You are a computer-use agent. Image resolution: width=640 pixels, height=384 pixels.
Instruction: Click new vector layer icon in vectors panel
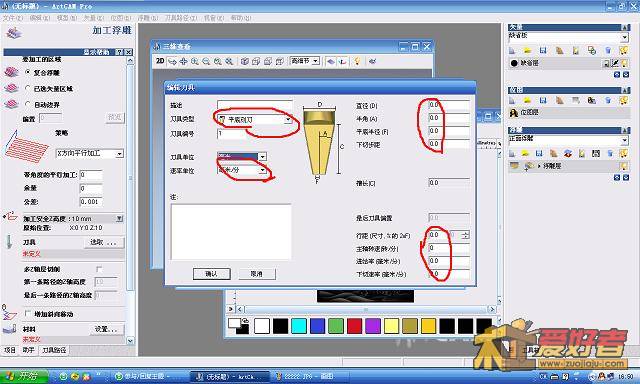(x=512, y=51)
